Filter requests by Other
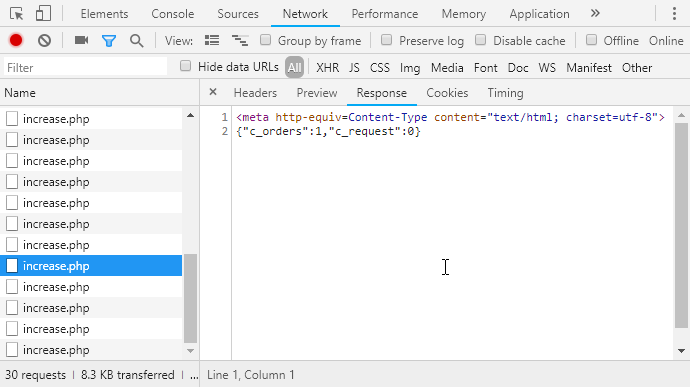Screen dimensions: 690x387 click(x=637, y=68)
